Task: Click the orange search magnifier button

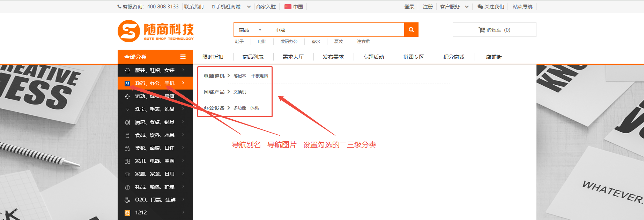Action: pyautogui.click(x=411, y=30)
